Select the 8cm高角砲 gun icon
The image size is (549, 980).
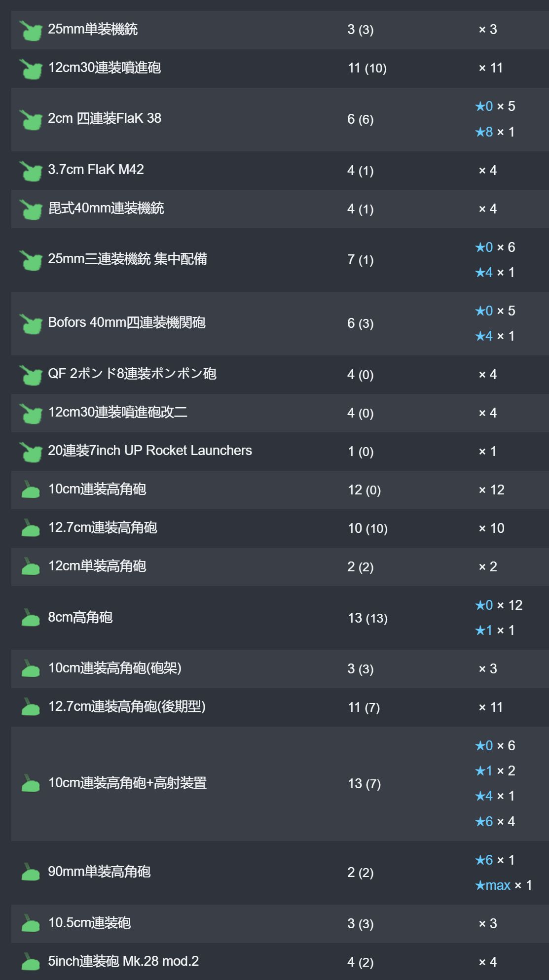pyautogui.click(x=31, y=617)
